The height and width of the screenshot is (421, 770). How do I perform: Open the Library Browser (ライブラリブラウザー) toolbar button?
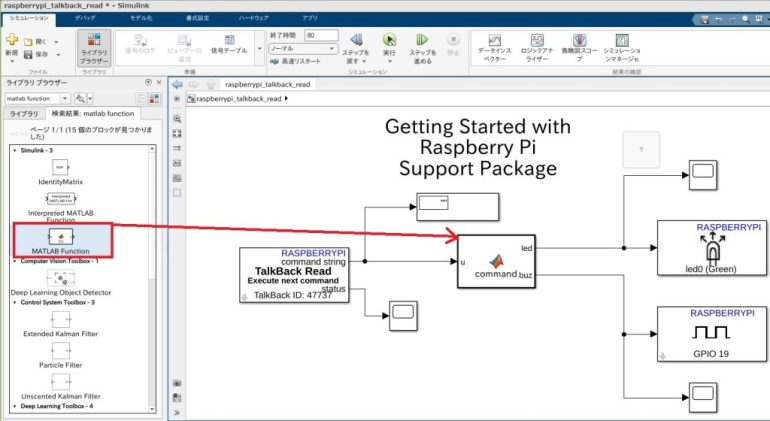[95, 47]
